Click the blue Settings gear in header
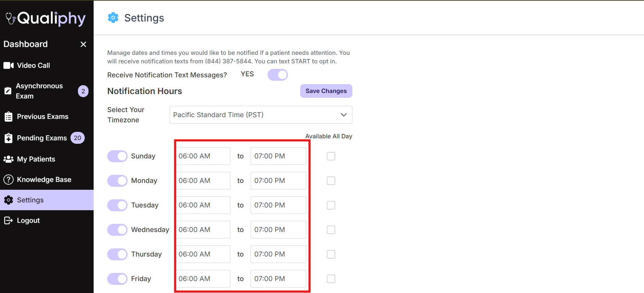The height and width of the screenshot is (293, 644). click(113, 18)
